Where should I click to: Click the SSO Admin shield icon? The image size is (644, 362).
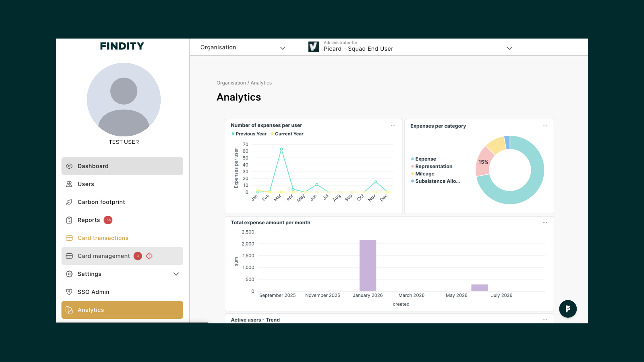pos(69,292)
